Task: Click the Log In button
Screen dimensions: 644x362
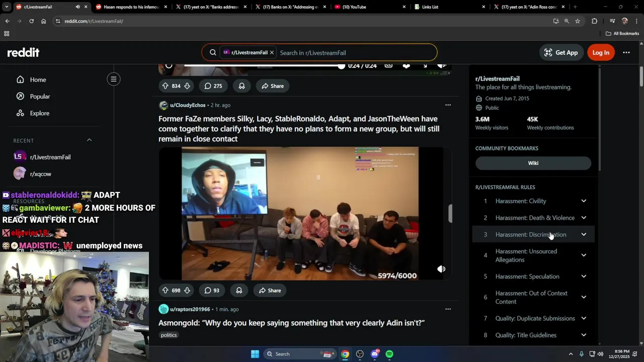Action: 601,52
